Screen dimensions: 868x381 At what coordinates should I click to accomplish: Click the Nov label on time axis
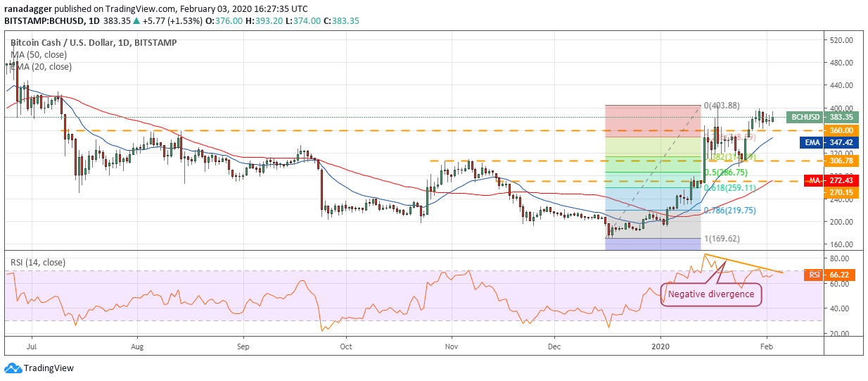pos(452,346)
